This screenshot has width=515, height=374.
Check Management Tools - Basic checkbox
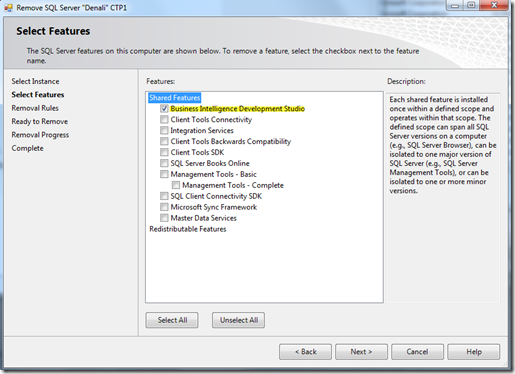click(164, 174)
